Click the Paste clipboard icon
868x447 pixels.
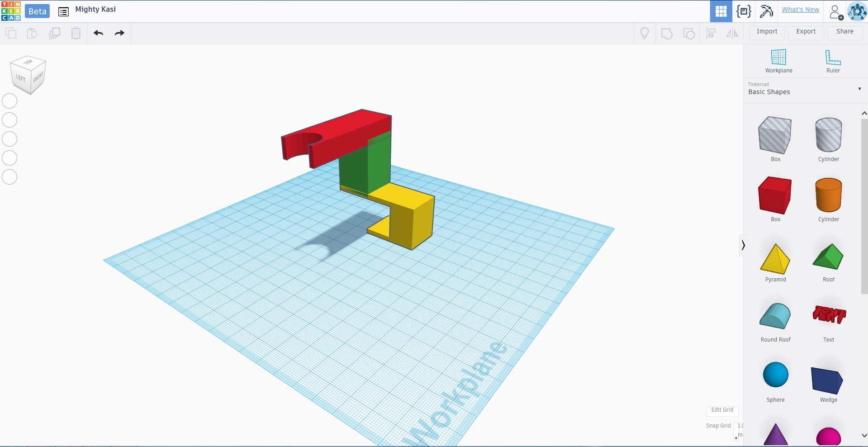32,33
